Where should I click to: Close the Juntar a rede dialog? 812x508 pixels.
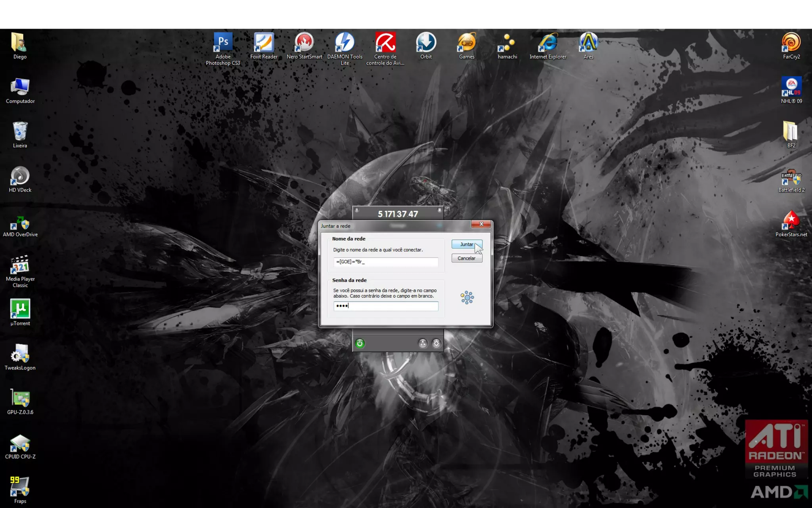481,224
